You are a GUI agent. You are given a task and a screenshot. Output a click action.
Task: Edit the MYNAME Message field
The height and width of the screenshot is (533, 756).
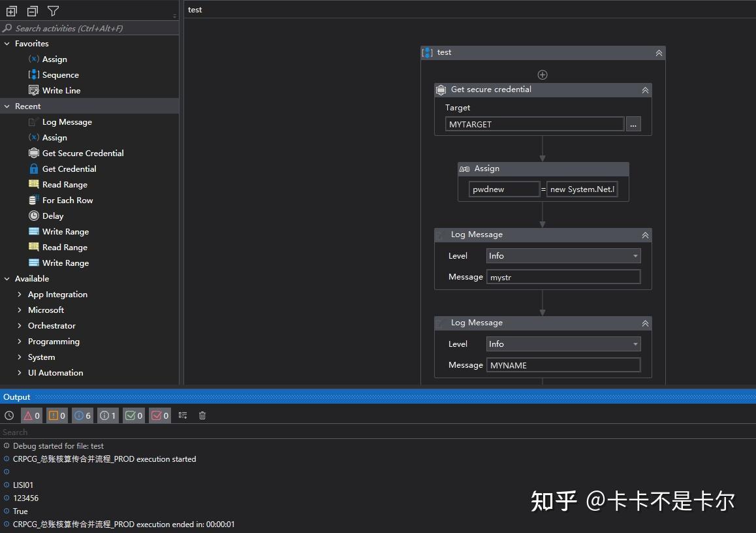click(x=563, y=365)
